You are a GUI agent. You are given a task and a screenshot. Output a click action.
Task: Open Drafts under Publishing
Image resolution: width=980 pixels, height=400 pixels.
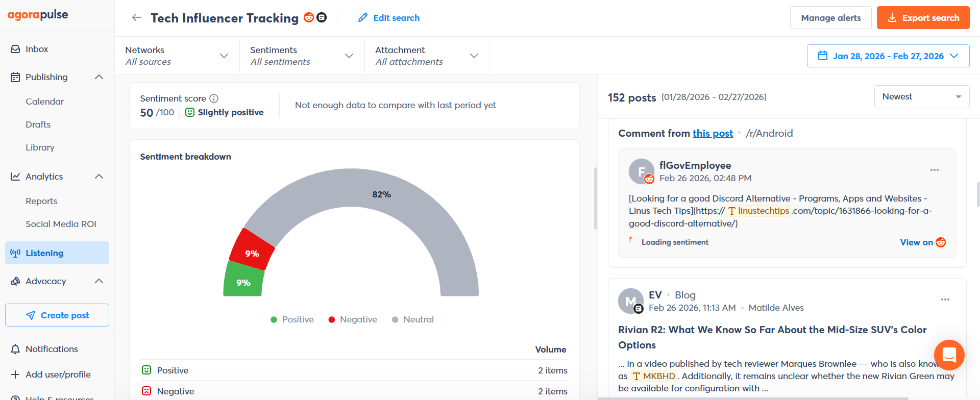38,124
